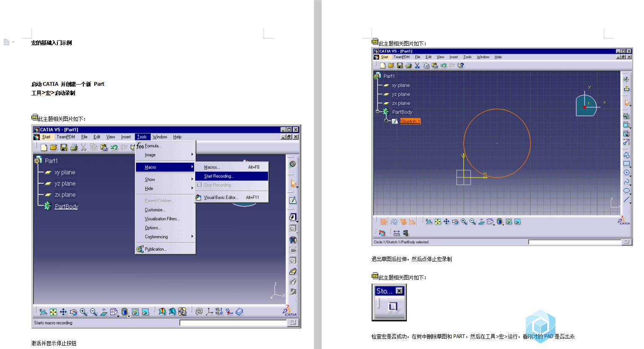Click the Stop recording square button
Screen dimensions: 644x349
click(393, 306)
